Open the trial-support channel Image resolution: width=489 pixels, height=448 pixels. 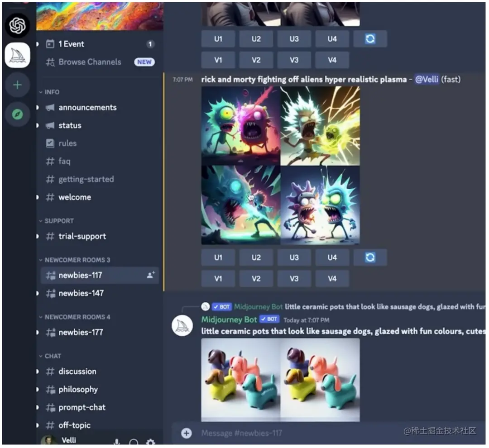99,236
